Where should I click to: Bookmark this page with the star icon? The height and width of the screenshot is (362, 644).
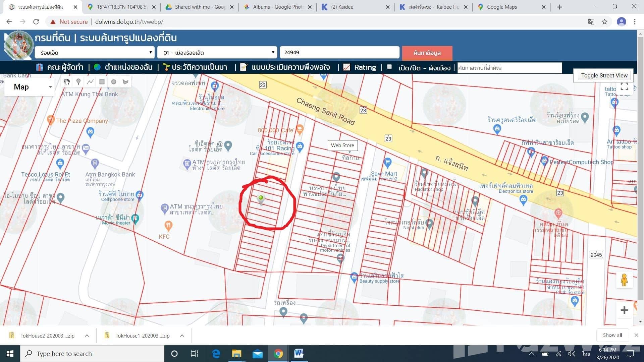pos(604,22)
